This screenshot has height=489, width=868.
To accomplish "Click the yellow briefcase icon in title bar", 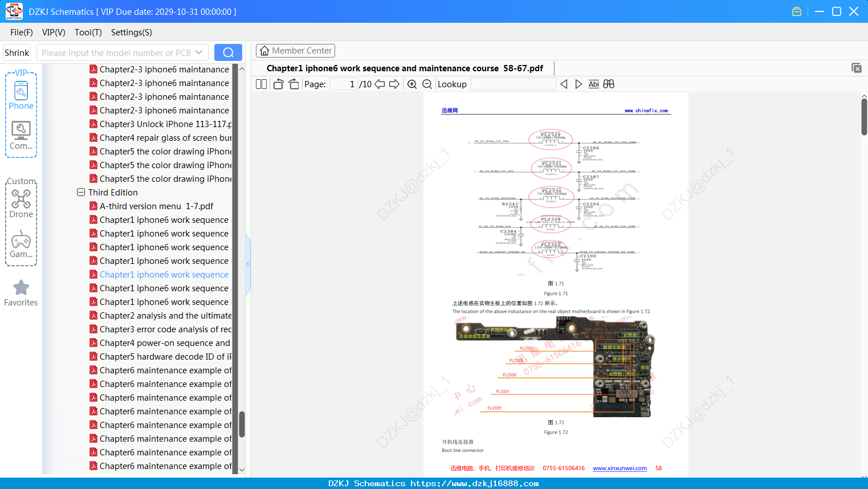I will click(x=797, y=11).
